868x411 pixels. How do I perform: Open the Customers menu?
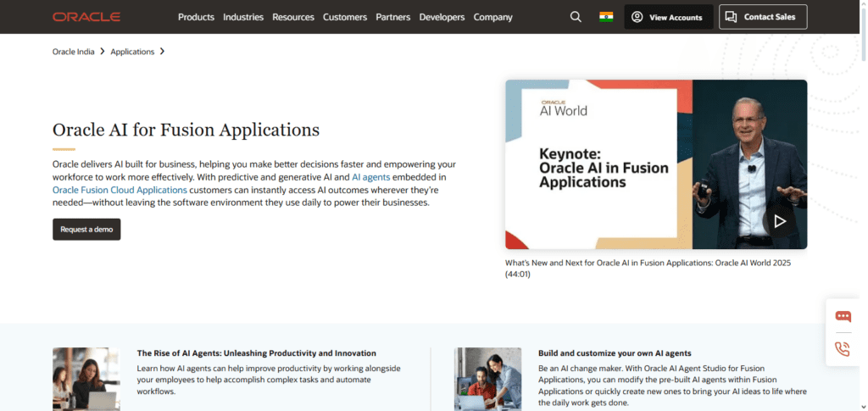point(345,17)
